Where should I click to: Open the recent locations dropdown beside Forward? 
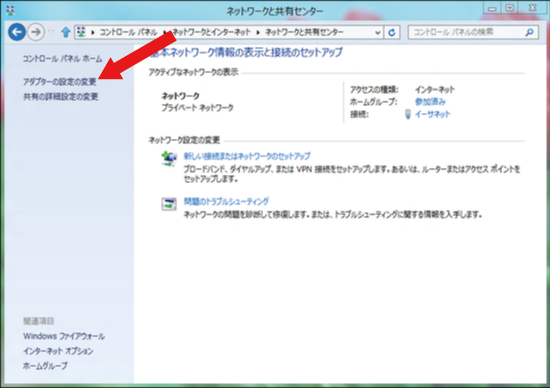pyautogui.click(x=52, y=32)
